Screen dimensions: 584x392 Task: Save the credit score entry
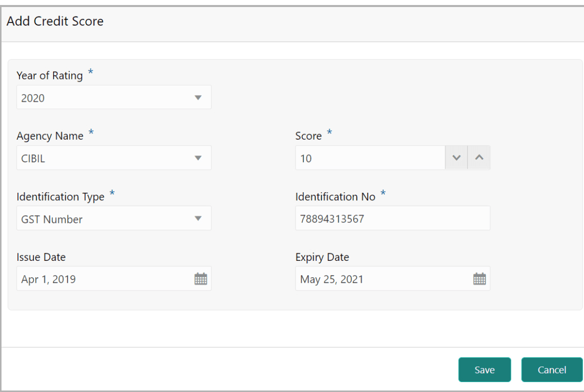click(484, 369)
